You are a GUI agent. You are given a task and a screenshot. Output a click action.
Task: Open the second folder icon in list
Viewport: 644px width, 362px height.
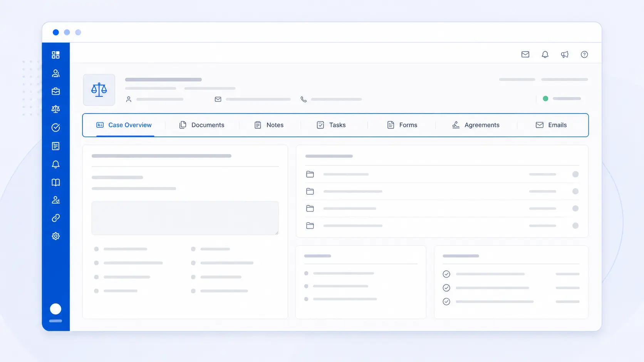point(310,191)
